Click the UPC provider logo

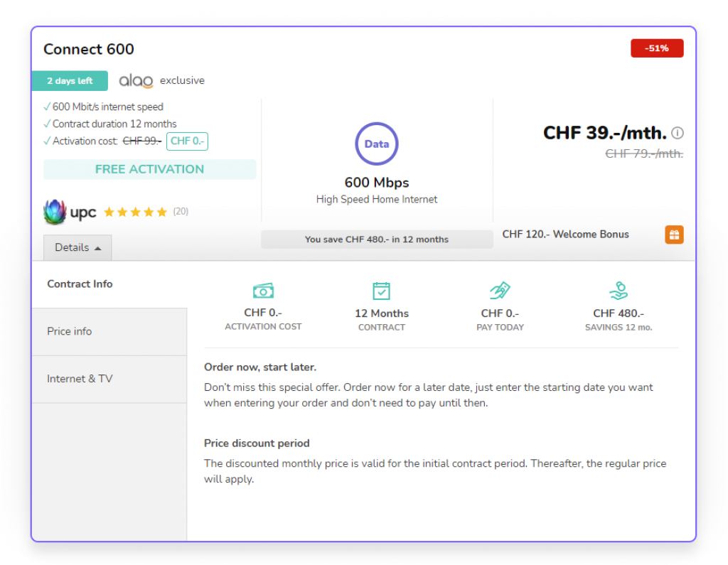[x=70, y=212]
